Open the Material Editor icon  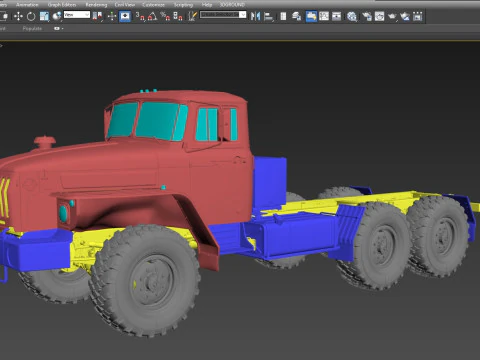point(352,16)
